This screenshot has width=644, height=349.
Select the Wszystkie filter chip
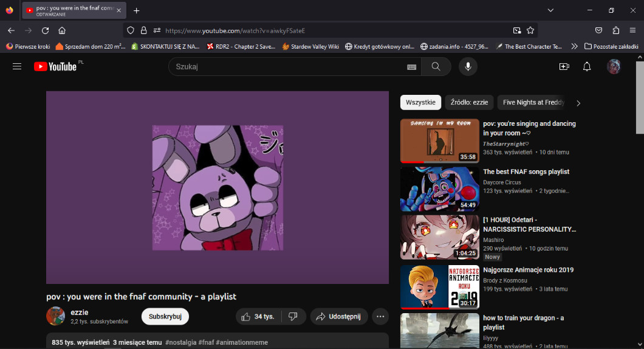(x=420, y=103)
